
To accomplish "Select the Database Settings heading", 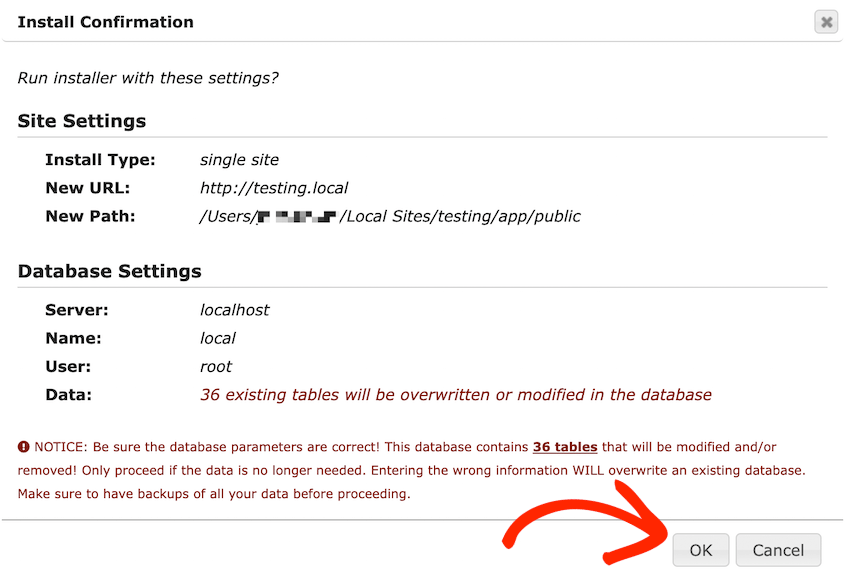I will pos(110,271).
